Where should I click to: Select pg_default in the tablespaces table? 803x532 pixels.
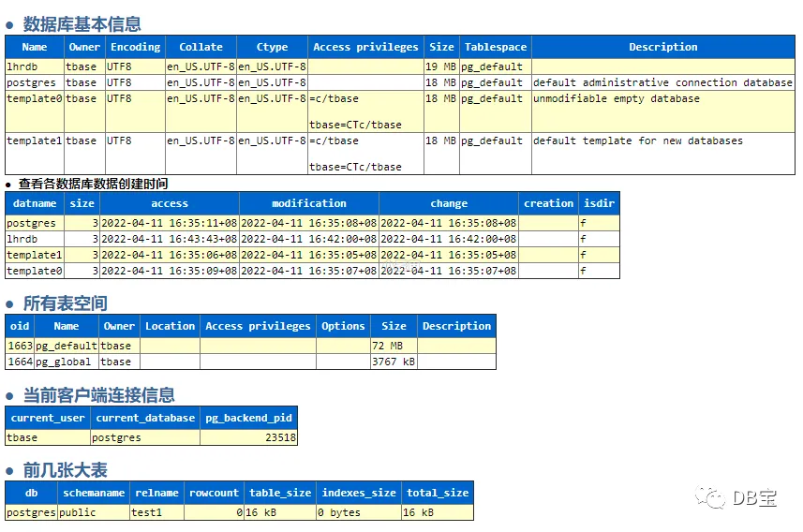67,346
